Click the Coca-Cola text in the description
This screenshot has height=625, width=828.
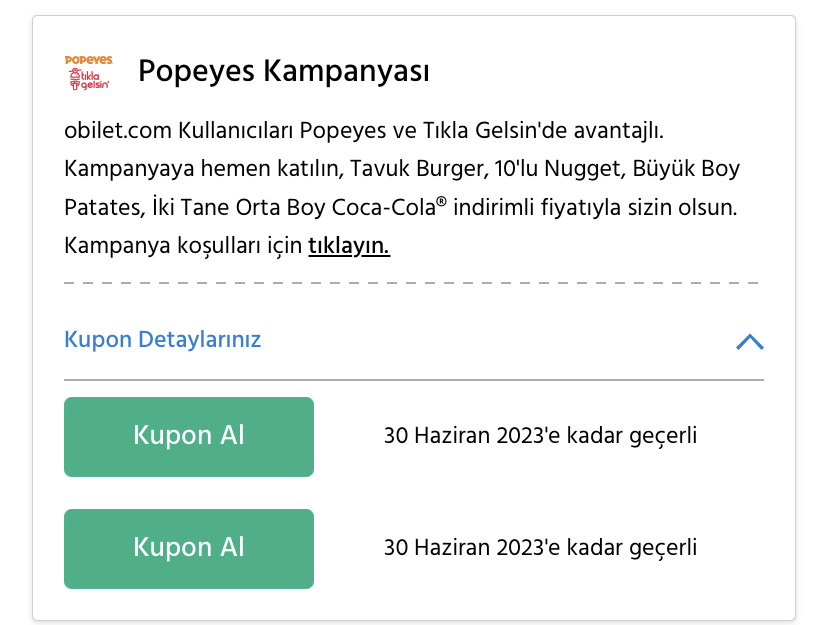383,207
